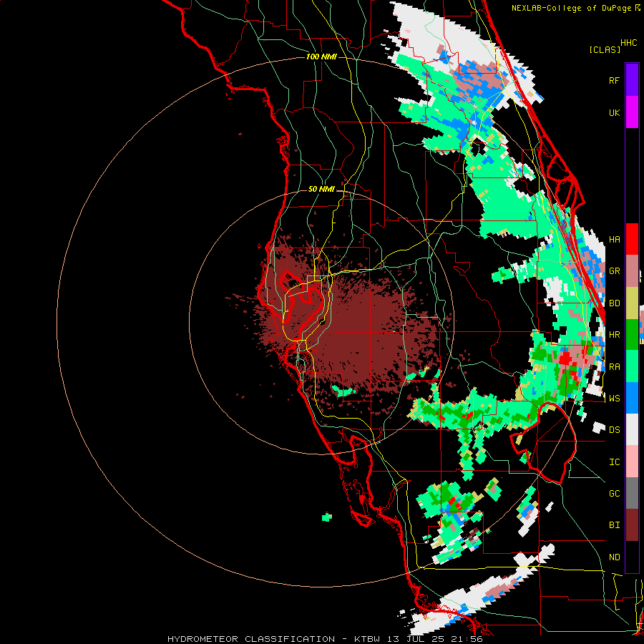Click the 'BD' legend label
Screen dimensions: 644x644
614,303
